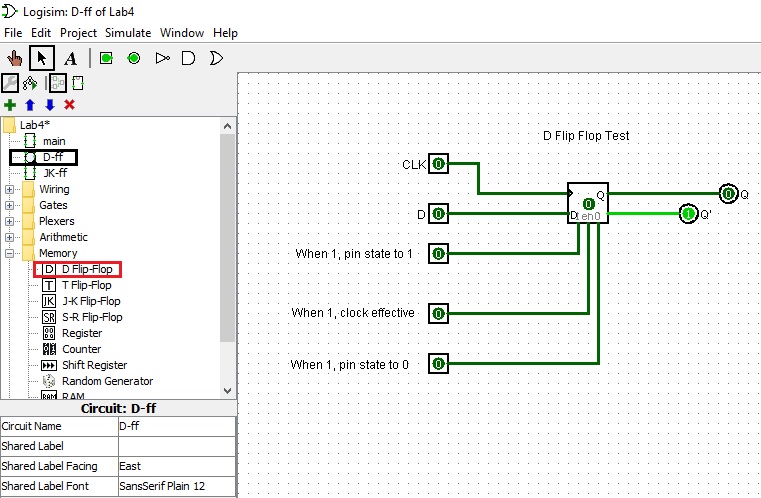Show the toolbox explorer wrench view
Image resolution: width=761 pixels, height=498 pixels.
10,83
